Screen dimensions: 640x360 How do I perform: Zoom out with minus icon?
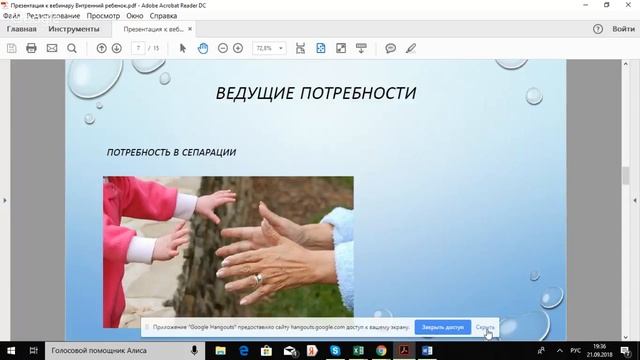pyautogui.click(x=223, y=48)
